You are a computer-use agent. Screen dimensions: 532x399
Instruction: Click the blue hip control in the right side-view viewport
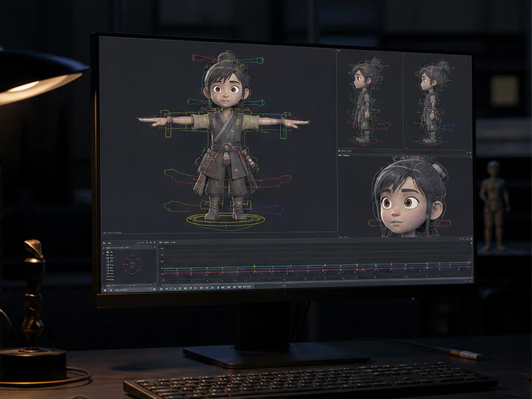click(x=447, y=129)
